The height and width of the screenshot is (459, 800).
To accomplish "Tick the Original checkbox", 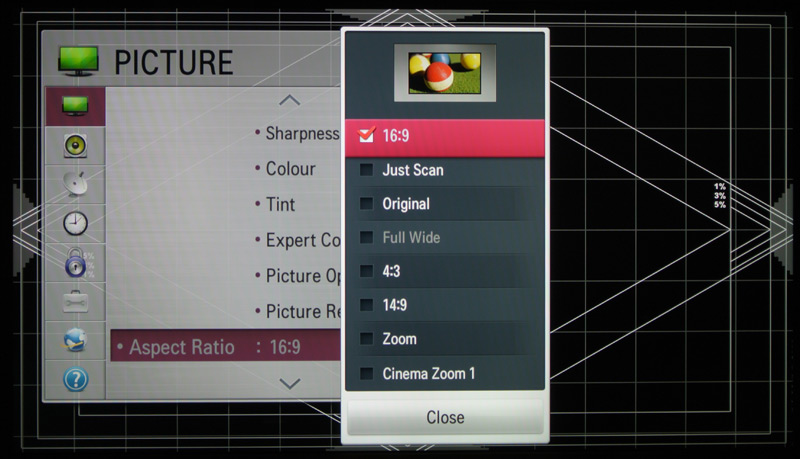I will tap(366, 203).
